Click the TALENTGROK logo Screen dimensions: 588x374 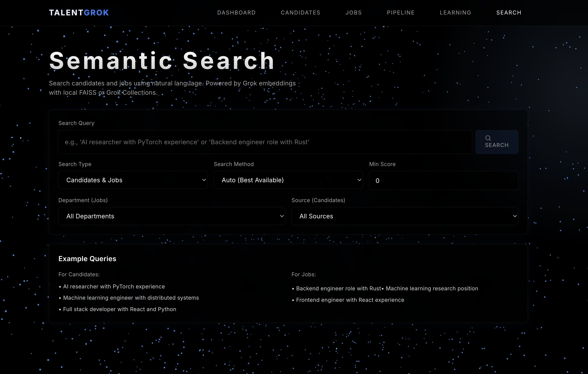coord(79,13)
